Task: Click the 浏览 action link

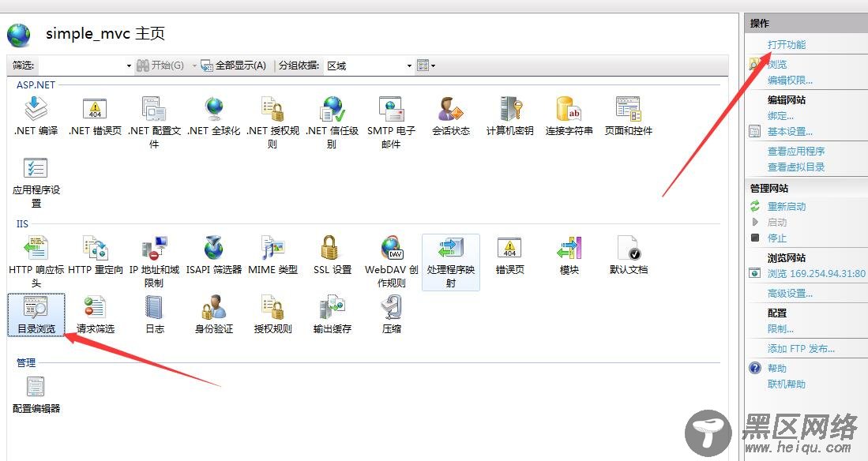Action: tap(777, 64)
